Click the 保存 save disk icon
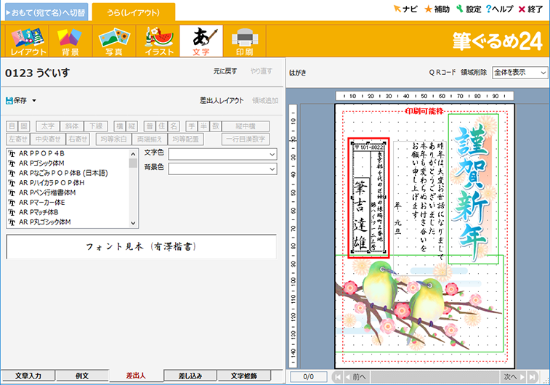Screen dimensions: 550x385 pos(9,101)
